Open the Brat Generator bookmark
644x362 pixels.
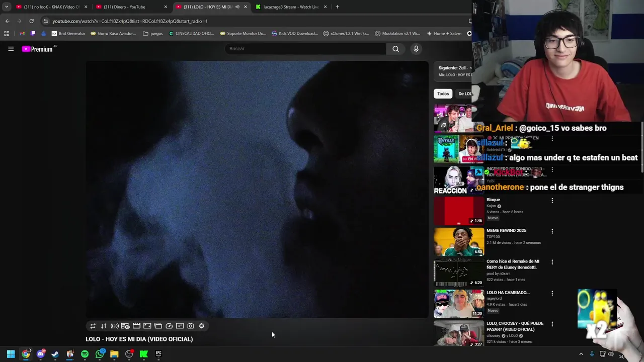[x=68, y=34]
